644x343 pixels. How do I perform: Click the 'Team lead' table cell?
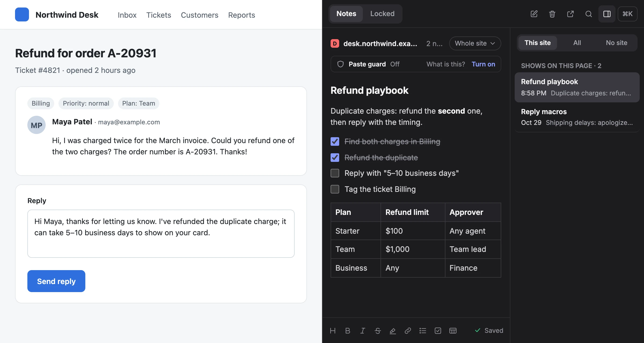point(473,249)
